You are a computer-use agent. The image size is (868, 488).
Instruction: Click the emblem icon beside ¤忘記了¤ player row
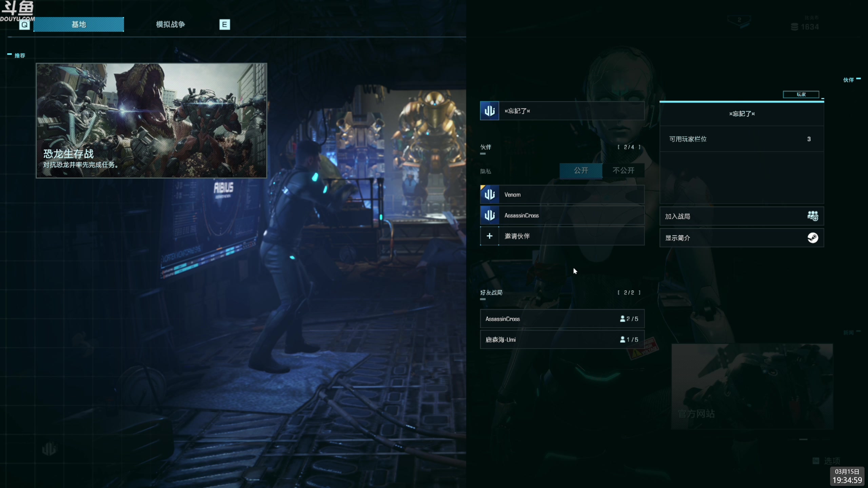489,111
